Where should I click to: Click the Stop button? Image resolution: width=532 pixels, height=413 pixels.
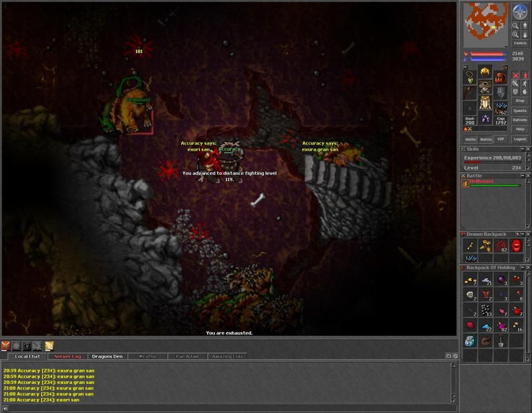click(x=520, y=101)
